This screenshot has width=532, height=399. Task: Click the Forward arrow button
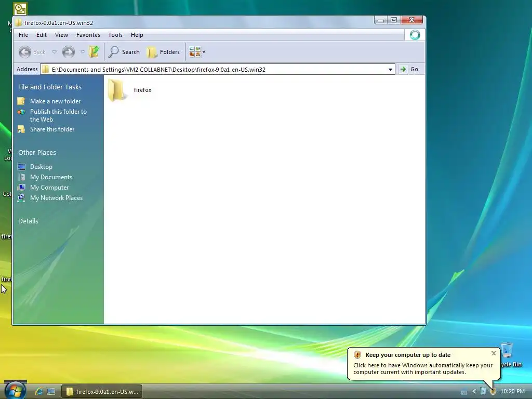click(68, 52)
